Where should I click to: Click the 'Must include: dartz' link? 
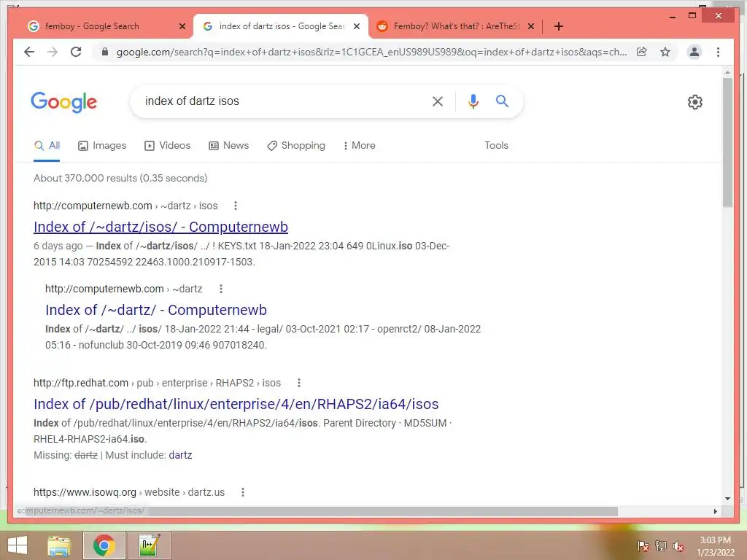click(180, 455)
